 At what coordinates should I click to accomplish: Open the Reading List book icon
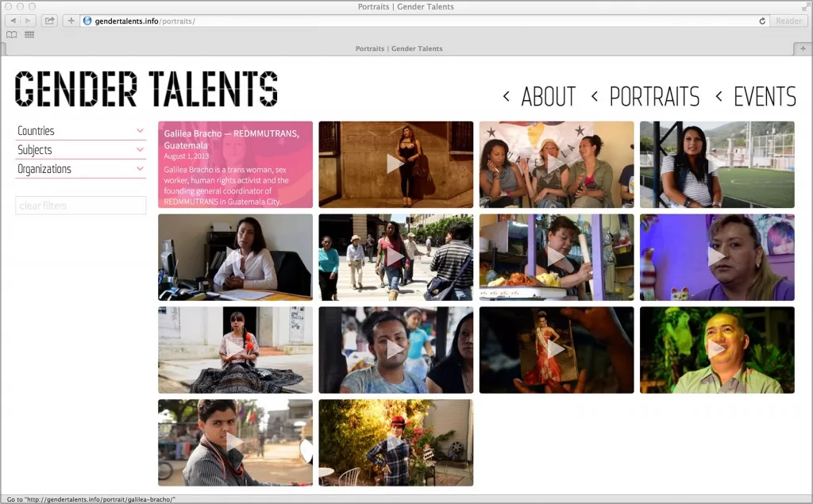(x=12, y=35)
